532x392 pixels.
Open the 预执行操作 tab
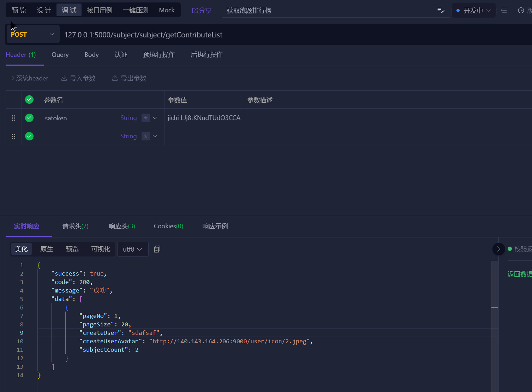(159, 55)
